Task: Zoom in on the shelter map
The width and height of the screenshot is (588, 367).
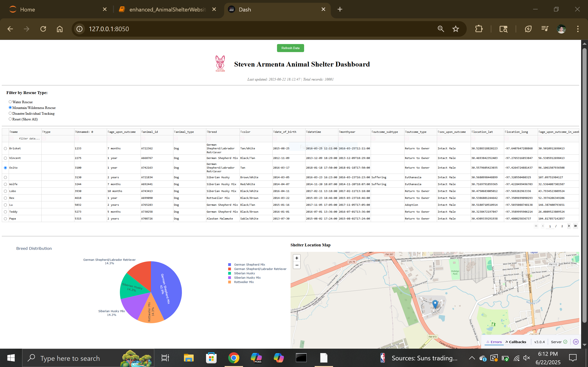Action: click(x=297, y=258)
